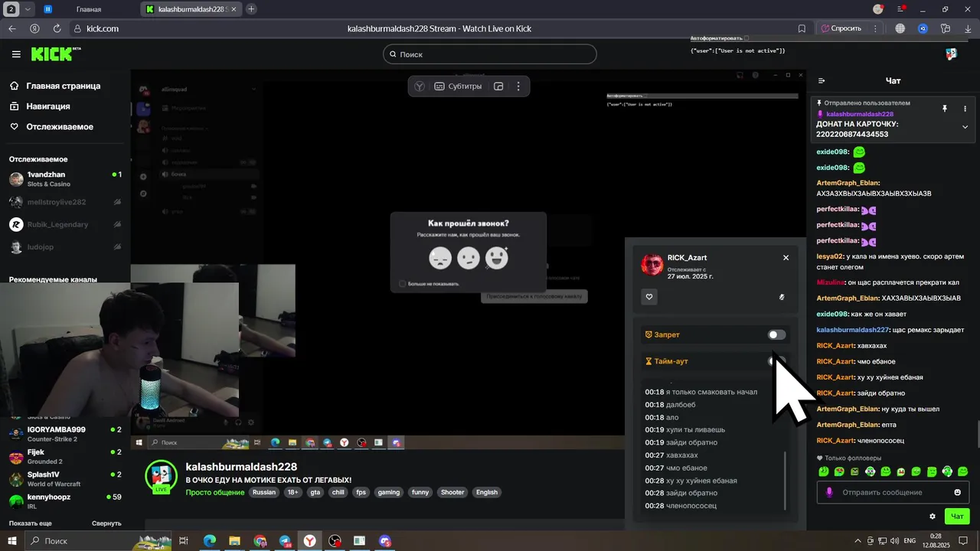The height and width of the screenshot is (551, 980).
Task: Open ludojop channel in sidebar
Action: [x=65, y=247]
